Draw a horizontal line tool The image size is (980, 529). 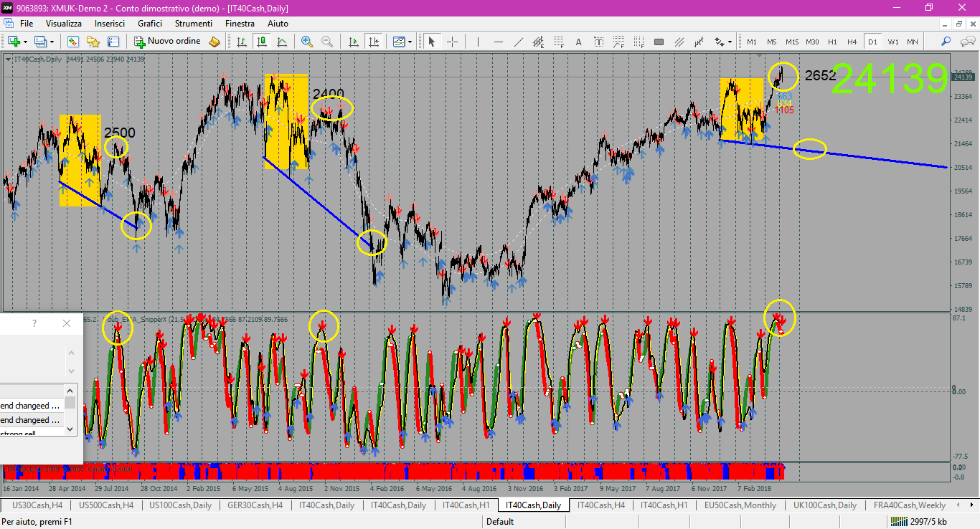tap(498, 42)
